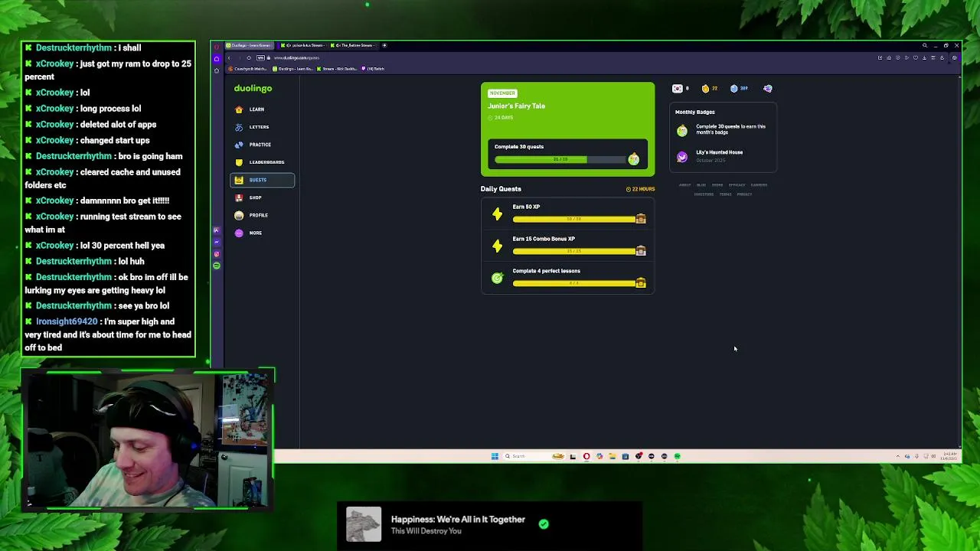
Task: Open the Kick Dashboard bookmark
Action: [337, 69]
